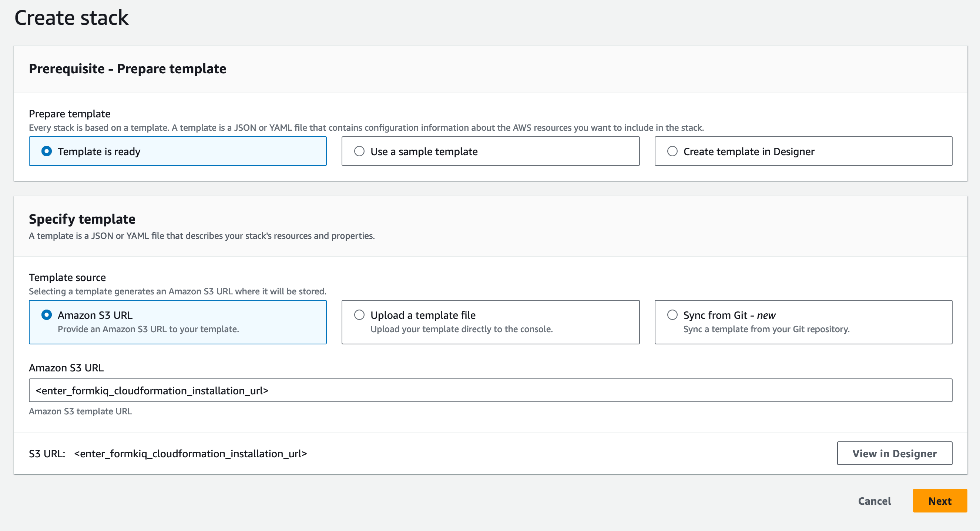Click 'A template is a JSON or YAML file that describes' text
Screen dimensions: 980x531
pos(202,236)
